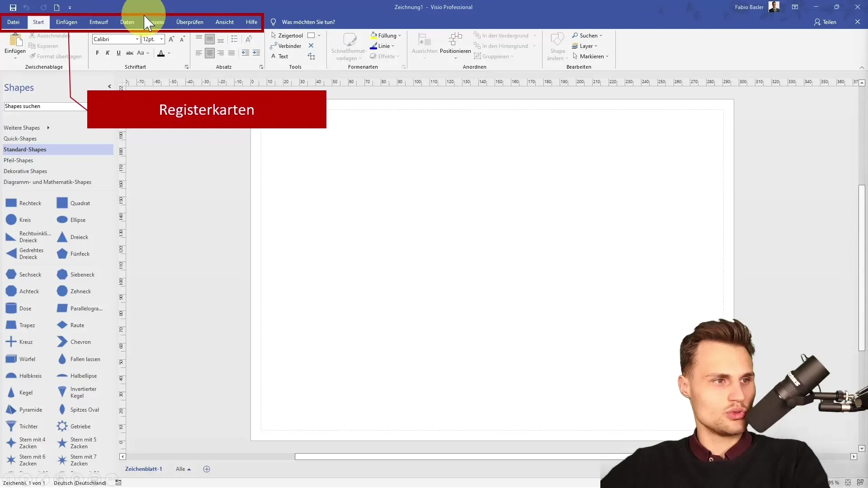Align paragraph right icon
Viewport: 868px width, 488px height.
point(221,53)
